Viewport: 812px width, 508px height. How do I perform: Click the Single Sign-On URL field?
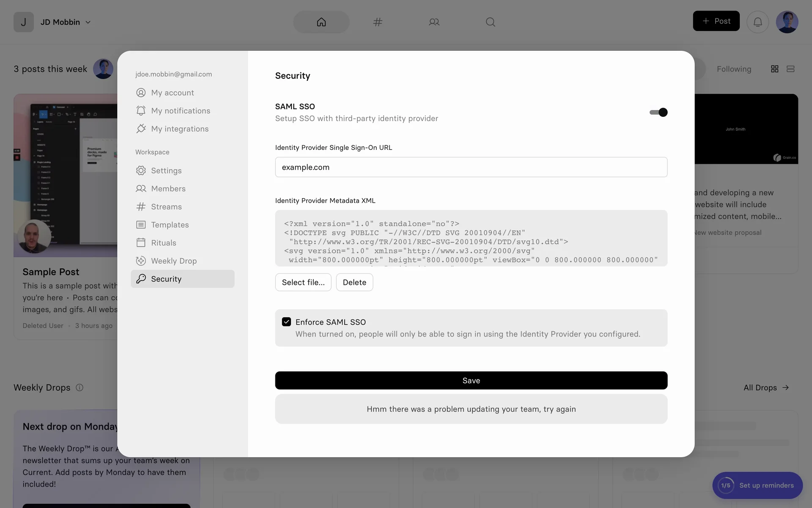tap(471, 167)
